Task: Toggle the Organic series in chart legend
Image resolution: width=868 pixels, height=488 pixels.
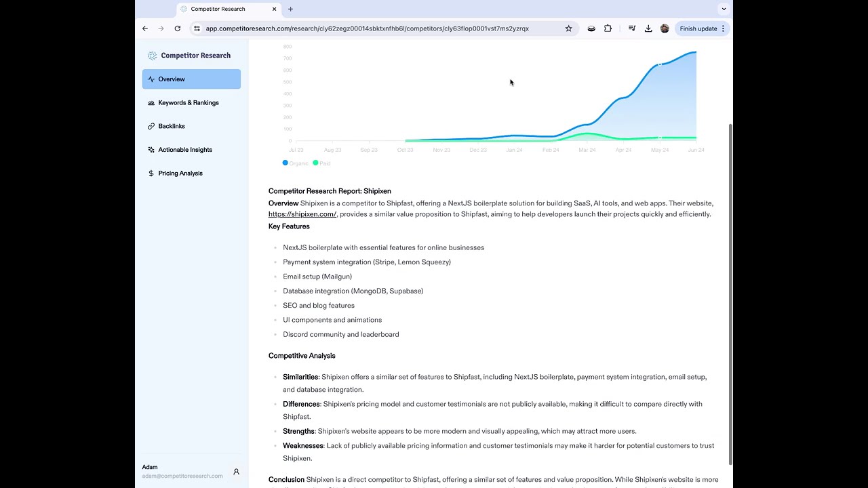Action: (x=296, y=163)
